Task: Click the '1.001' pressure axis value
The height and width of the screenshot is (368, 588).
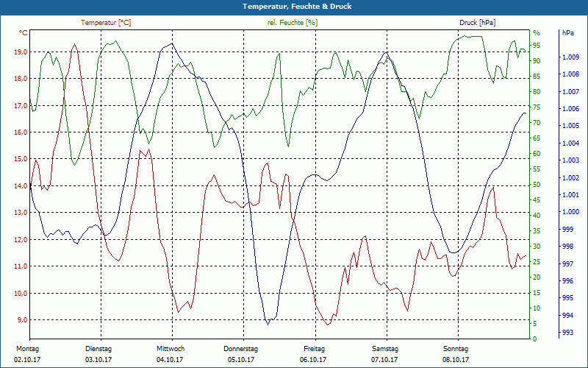Action: pos(570,195)
